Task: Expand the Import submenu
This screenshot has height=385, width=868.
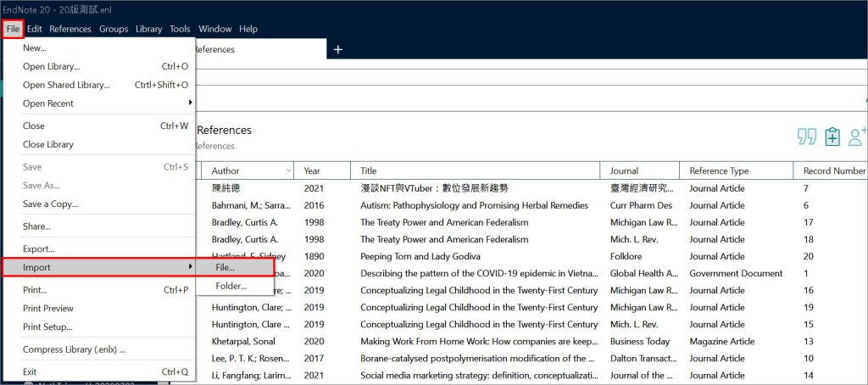Action: (x=99, y=268)
